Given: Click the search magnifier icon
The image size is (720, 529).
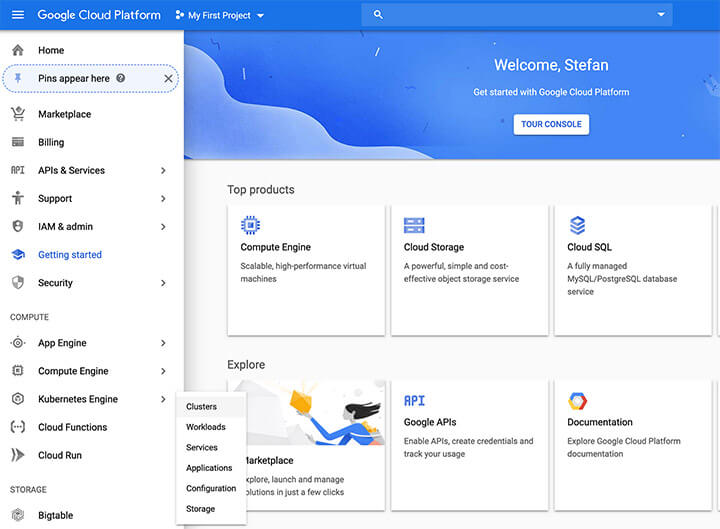Looking at the screenshot, I should pos(378,15).
